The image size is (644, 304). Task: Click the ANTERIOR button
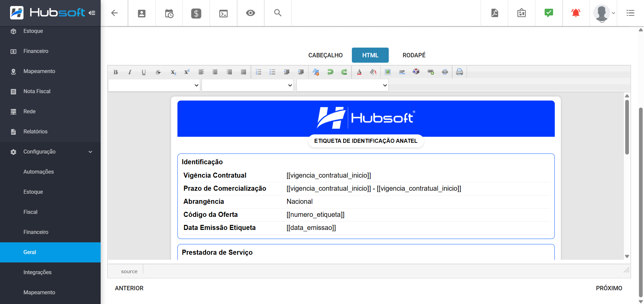129,288
